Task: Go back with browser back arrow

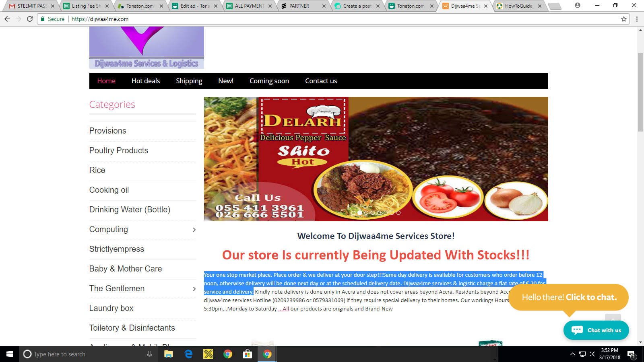Action: [7, 19]
